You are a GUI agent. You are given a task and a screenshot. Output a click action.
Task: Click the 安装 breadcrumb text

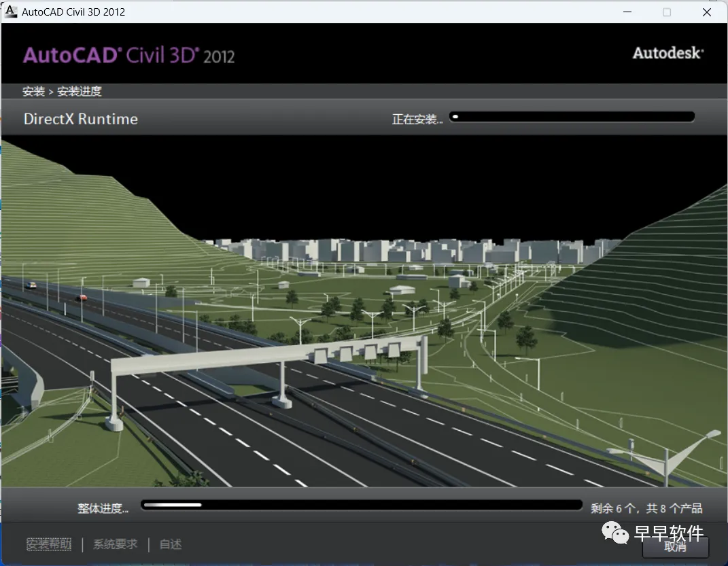tap(33, 92)
